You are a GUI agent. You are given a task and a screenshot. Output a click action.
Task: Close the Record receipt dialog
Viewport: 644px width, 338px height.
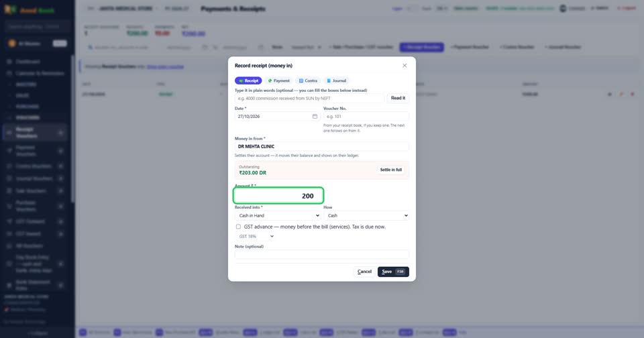coord(405,66)
